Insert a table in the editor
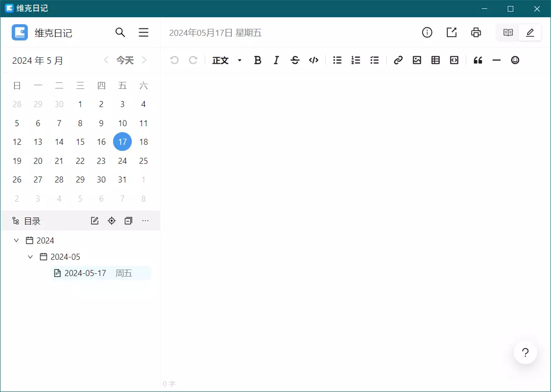 pyautogui.click(x=436, y=60)
